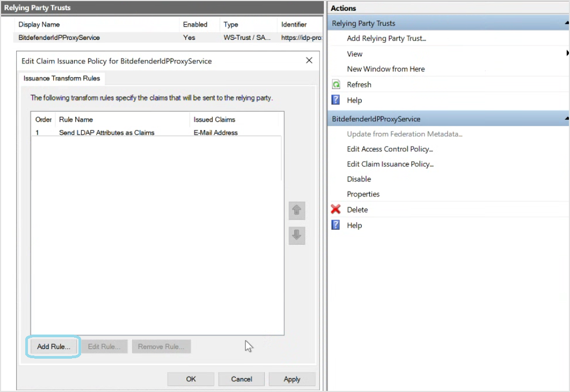Move rule up with the up arrow button
This screenshot has width=570, height=392.
[x=297, y=210]
